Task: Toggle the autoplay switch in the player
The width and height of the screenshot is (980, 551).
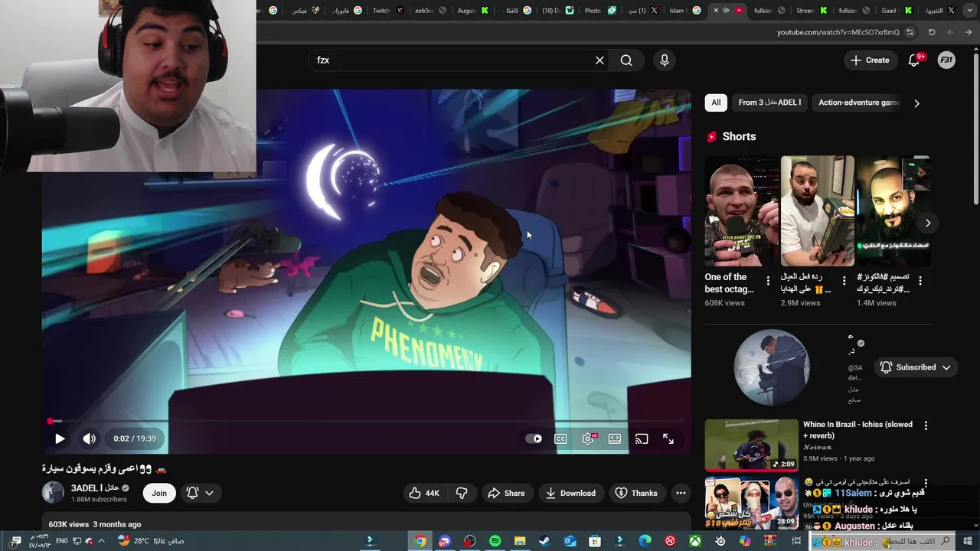Action: 534,439
